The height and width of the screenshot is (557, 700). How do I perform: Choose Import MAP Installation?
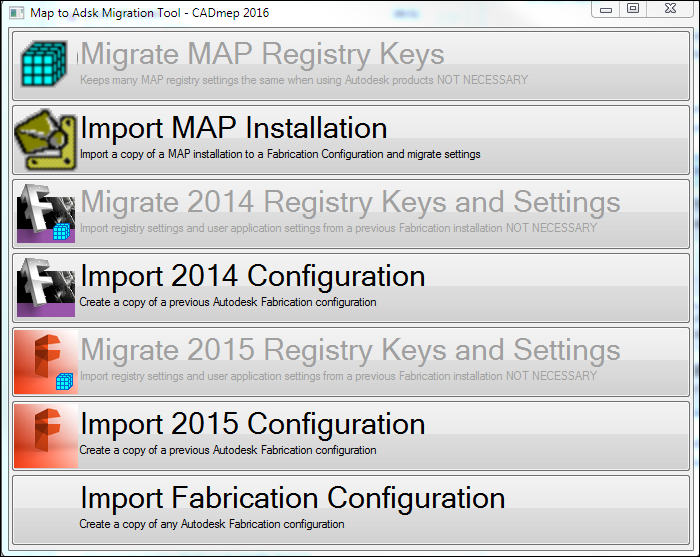pos(234,128)
